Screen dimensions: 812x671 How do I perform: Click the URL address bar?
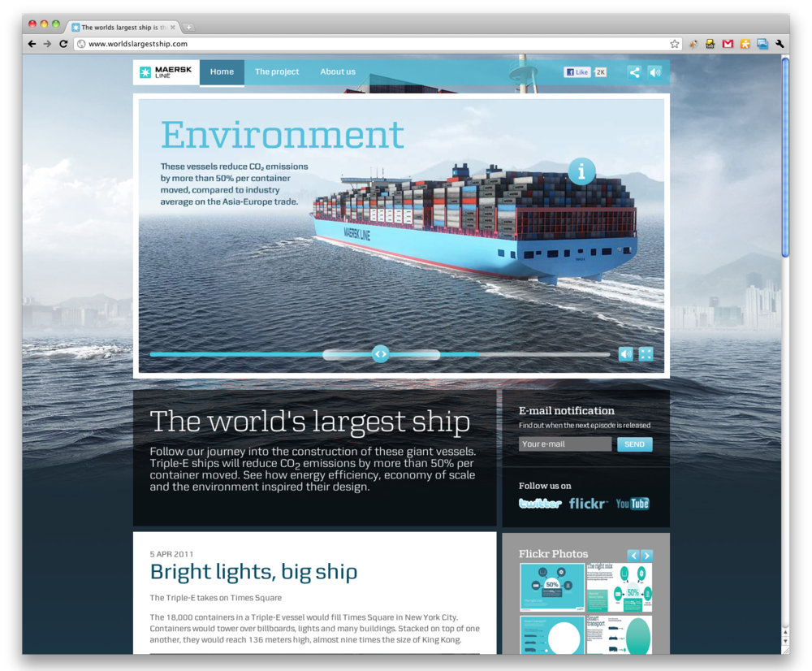(378, 44)
